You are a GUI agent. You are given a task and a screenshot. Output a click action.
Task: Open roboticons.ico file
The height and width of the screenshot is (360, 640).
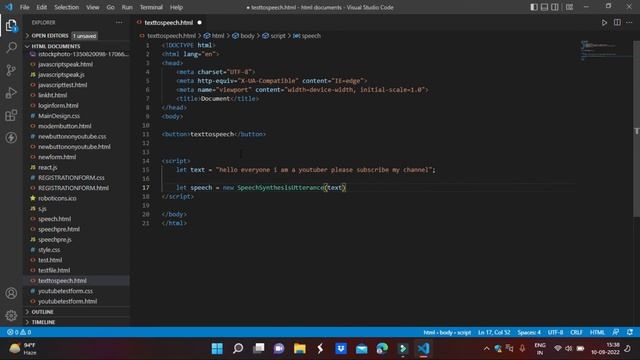click(57, 198)
